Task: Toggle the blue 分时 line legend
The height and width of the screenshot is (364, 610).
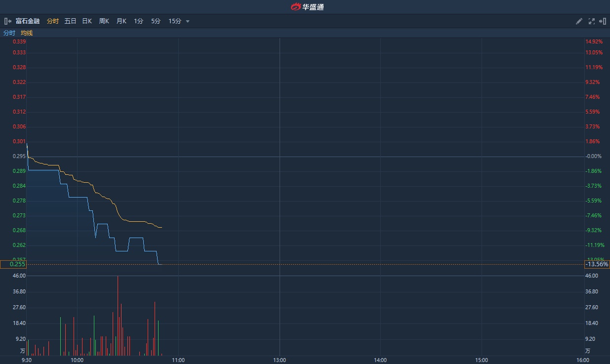Action: click(x=9, y=33)
